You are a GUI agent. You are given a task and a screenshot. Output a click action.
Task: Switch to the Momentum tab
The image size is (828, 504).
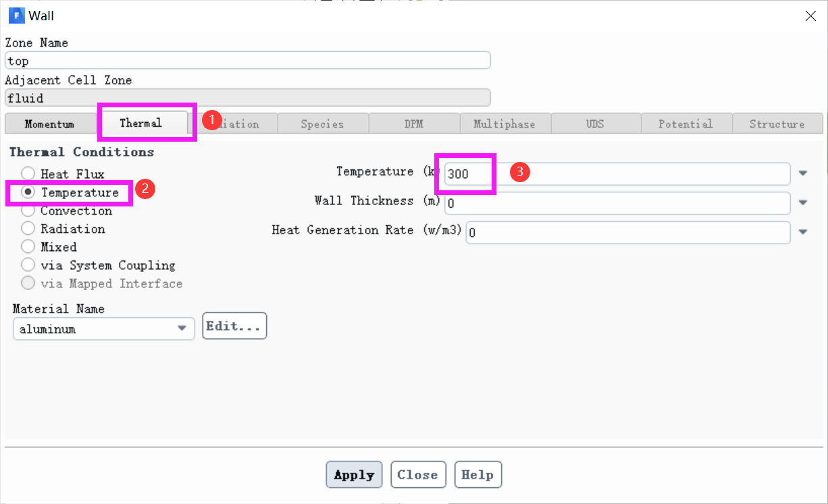[49, 124]
